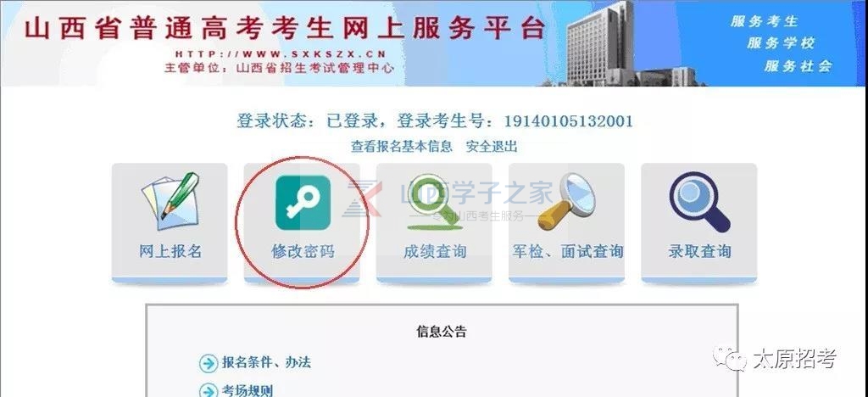
Task: Open the green magnifier 成绩查询 icon
Action: tap(435, 202)
